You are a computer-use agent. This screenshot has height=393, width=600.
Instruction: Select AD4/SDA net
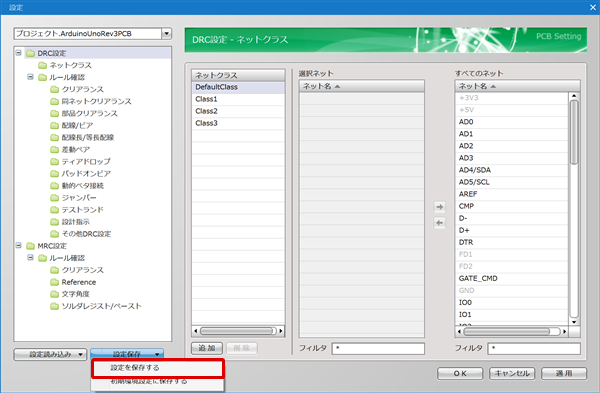click(512, 170)
